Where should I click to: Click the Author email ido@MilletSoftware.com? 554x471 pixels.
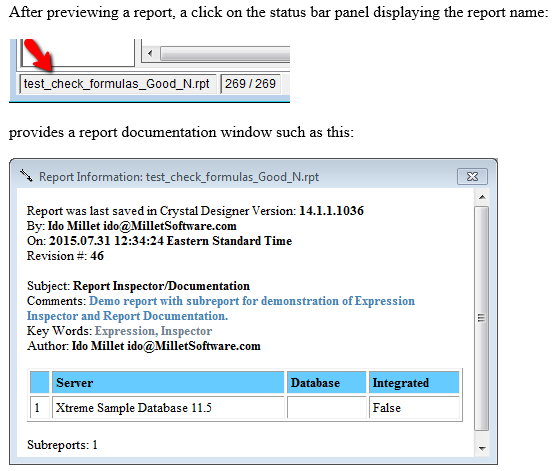[x=194, y=346]
